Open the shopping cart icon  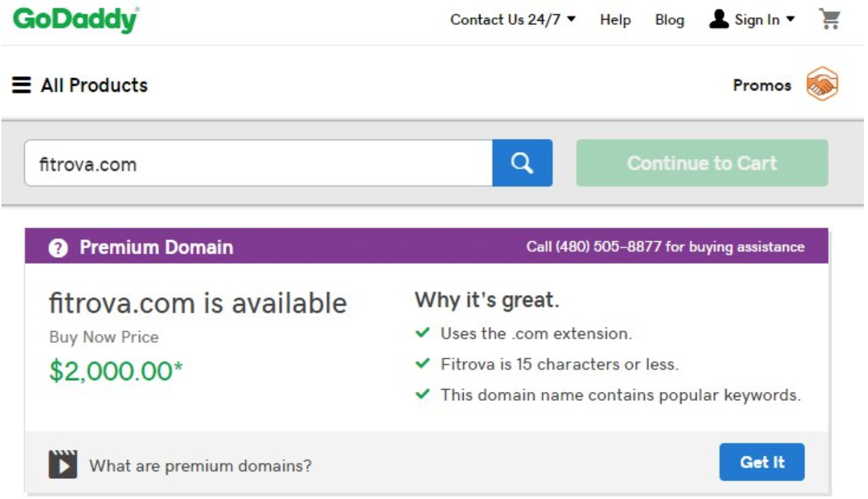(x=829, y=19)
